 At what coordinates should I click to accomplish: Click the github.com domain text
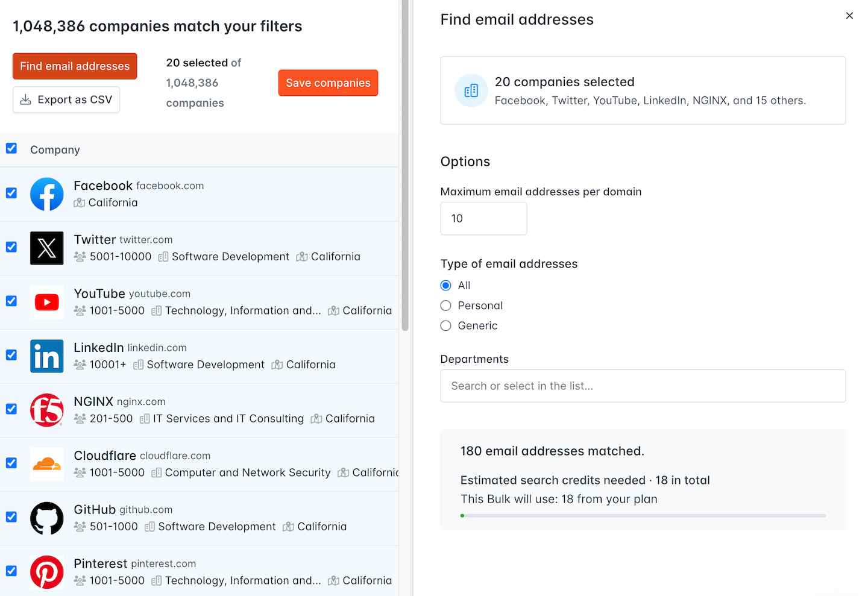pyautogui.click(x=146, y=510)
